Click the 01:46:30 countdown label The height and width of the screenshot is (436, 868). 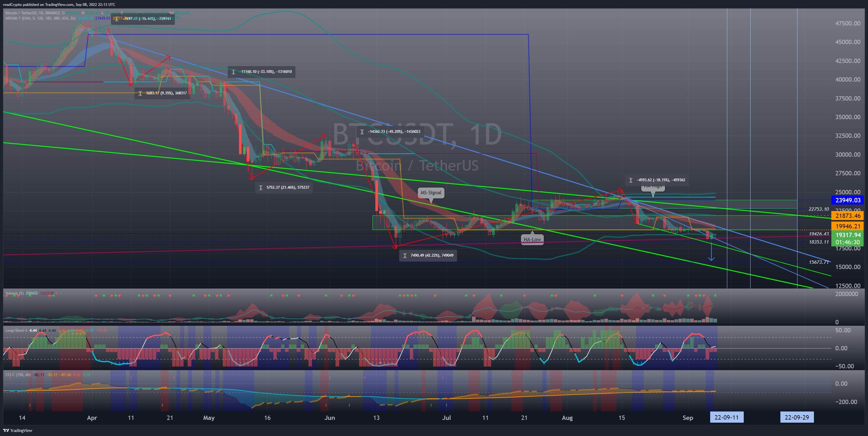click(x=848, y=242)
